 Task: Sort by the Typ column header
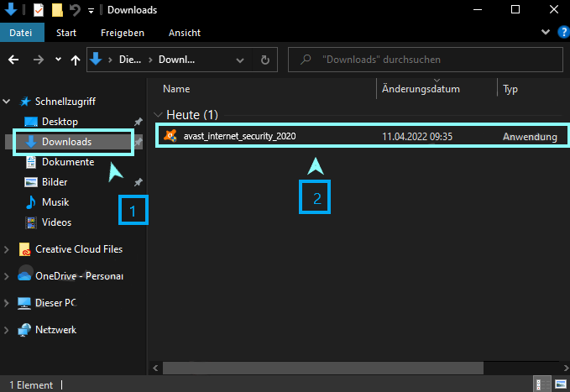(510, 89)
